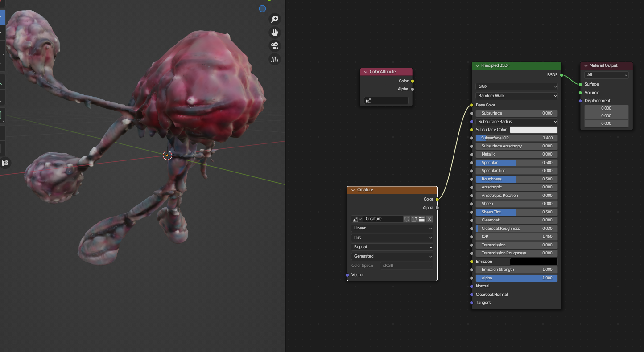The image size is (644, 352).
Task: Click the Creature image name field
Action: coord(384,219)
